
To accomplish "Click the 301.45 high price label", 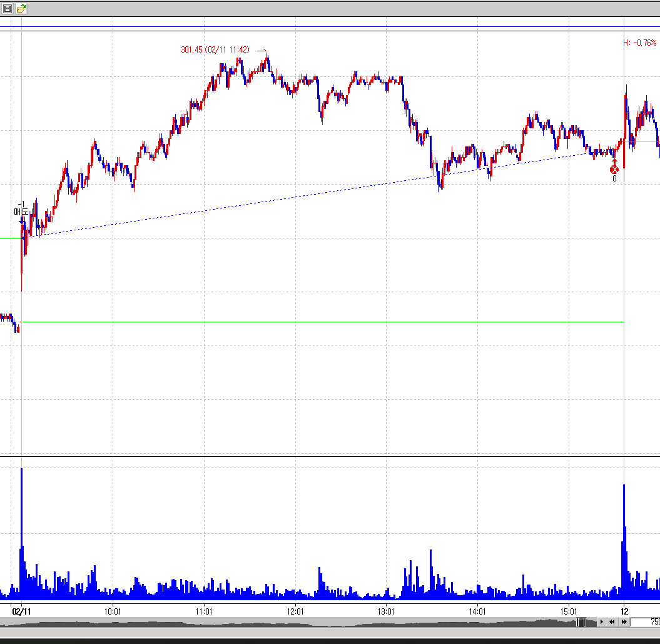I will [215, 50].
